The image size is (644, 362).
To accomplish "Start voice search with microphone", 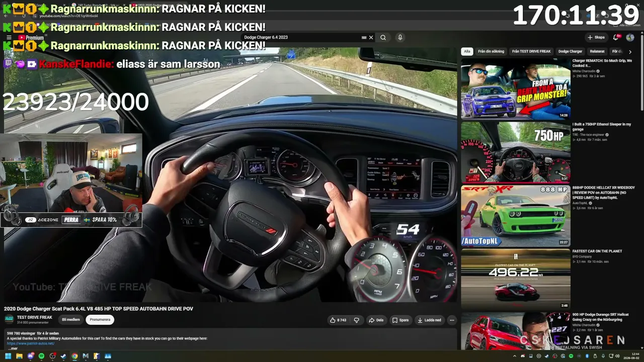I will click(400, 37).
